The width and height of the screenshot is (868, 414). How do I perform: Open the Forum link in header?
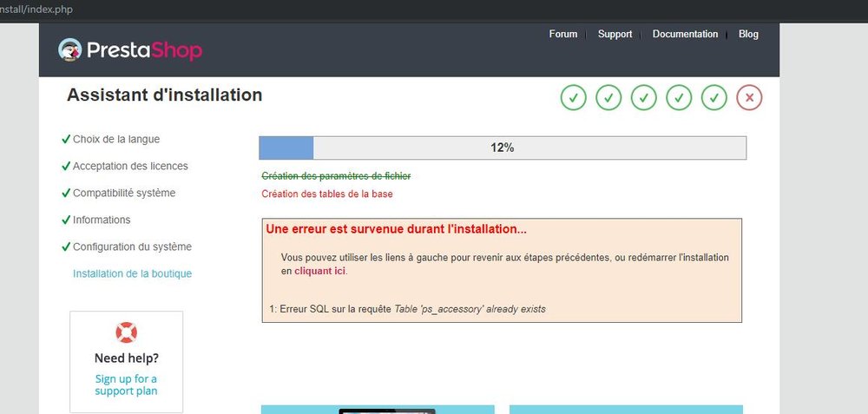click(563, 35)
